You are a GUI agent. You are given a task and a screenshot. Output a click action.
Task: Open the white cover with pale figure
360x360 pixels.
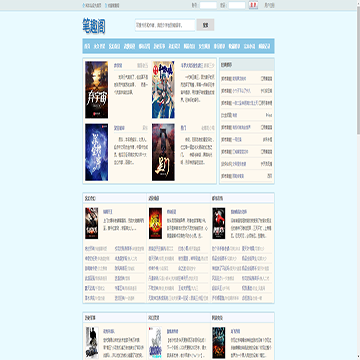click(x=155, y=343)
